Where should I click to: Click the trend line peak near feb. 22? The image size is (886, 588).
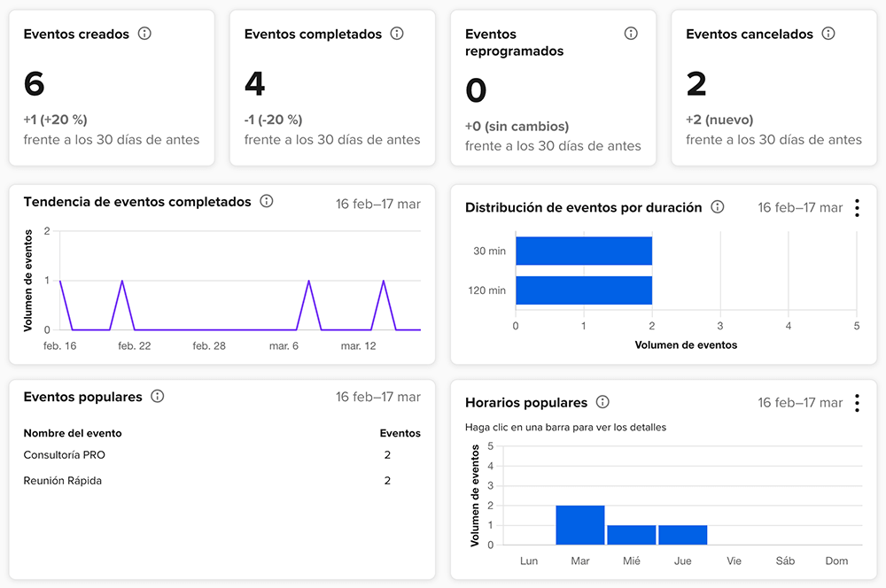(122, 281)
